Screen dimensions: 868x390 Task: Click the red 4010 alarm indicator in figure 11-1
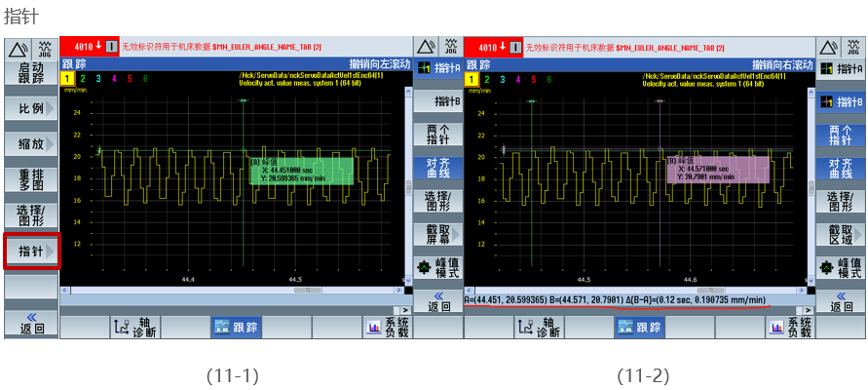pyautogui.click(x=89, y=47)
